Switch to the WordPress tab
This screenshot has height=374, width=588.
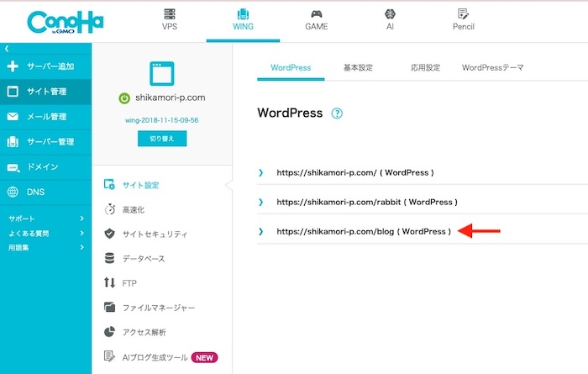pos(291,68)
